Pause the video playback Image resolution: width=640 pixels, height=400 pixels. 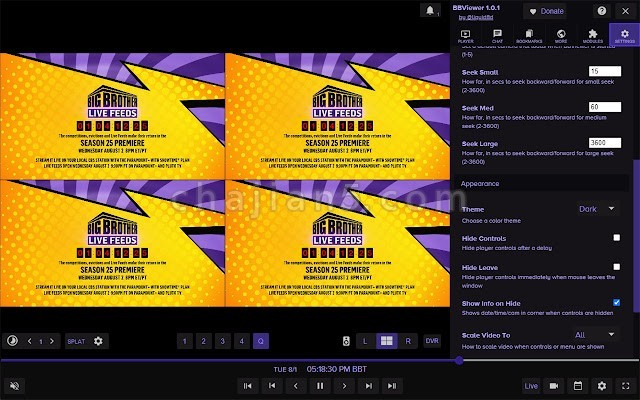(320, 386)
